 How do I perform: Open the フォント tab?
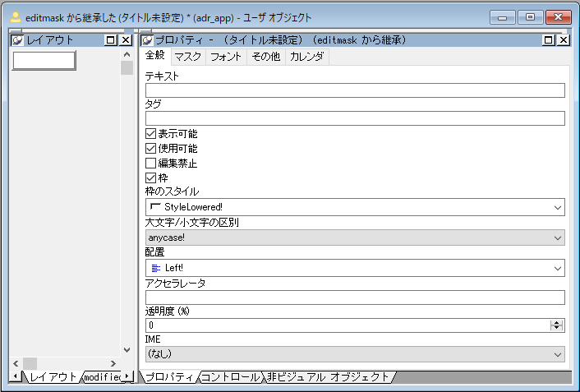[226, 57]
